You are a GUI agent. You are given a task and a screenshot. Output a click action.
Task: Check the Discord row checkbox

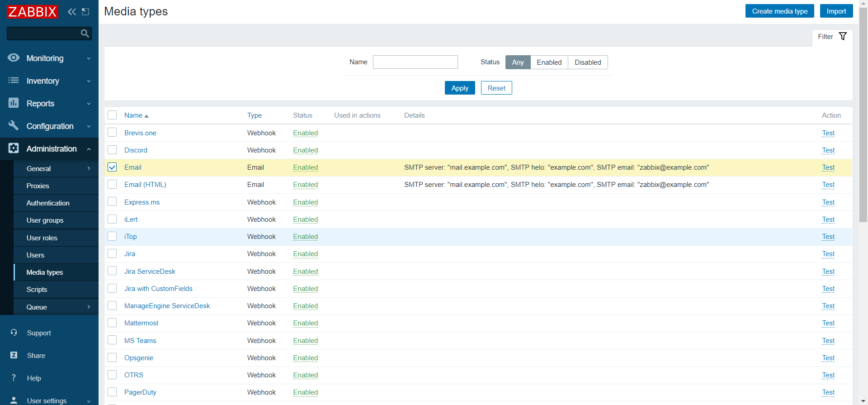coord(112,149)
